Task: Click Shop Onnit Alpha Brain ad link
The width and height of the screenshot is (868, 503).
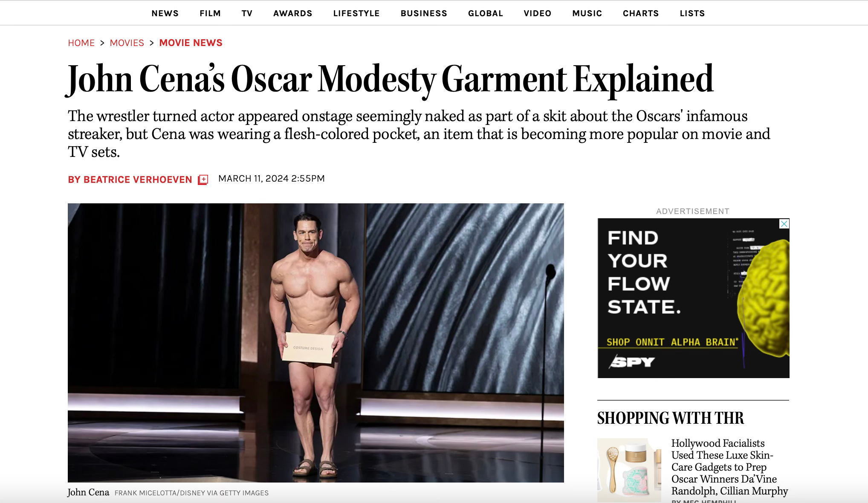Action: point(672,342)
